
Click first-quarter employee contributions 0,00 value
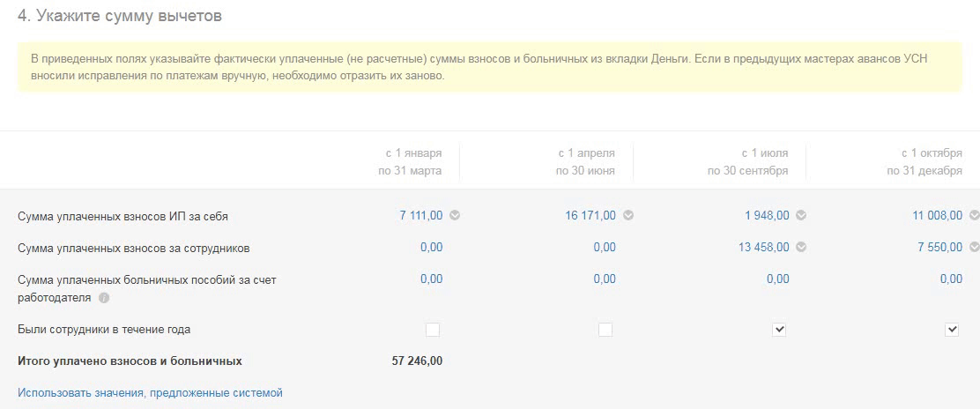click(x=431, y=248)
